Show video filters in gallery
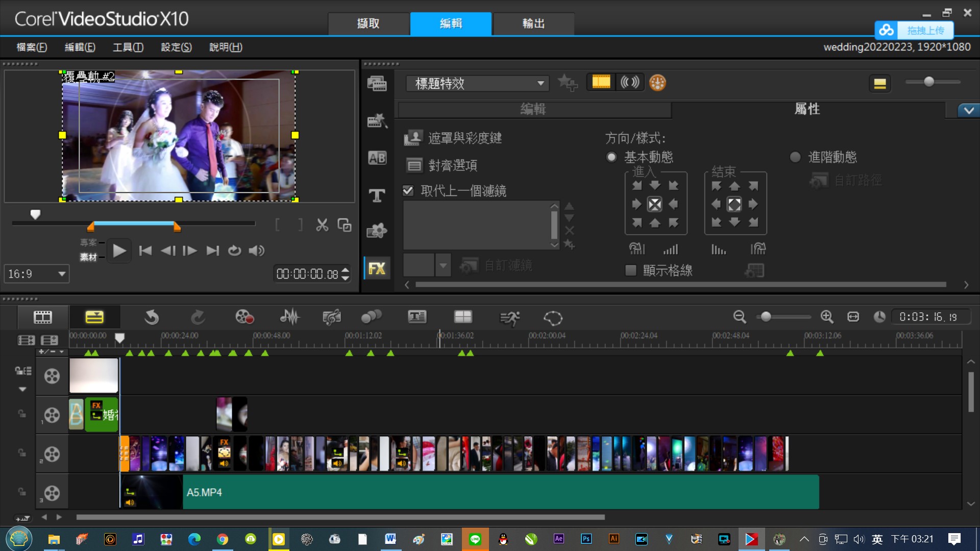 pos(601,82)
